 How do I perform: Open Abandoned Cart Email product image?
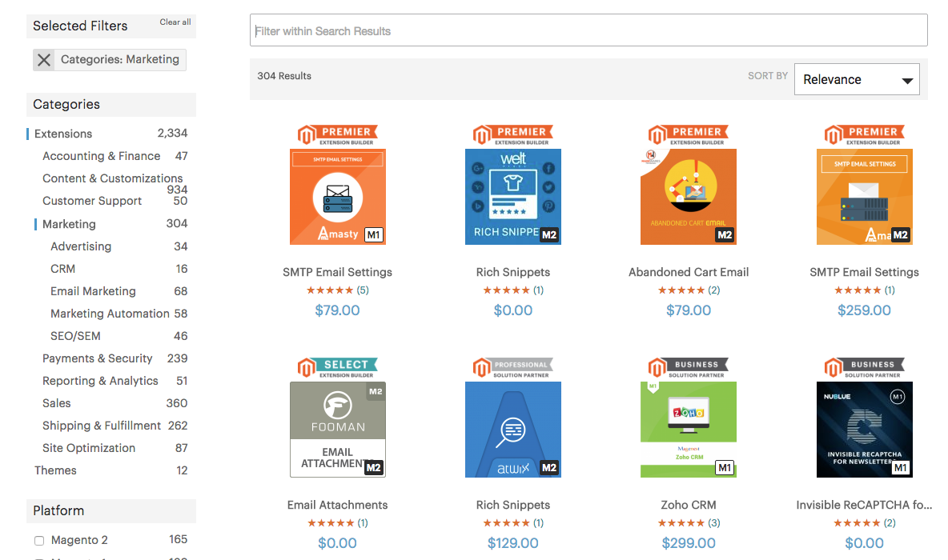[688, 197]
